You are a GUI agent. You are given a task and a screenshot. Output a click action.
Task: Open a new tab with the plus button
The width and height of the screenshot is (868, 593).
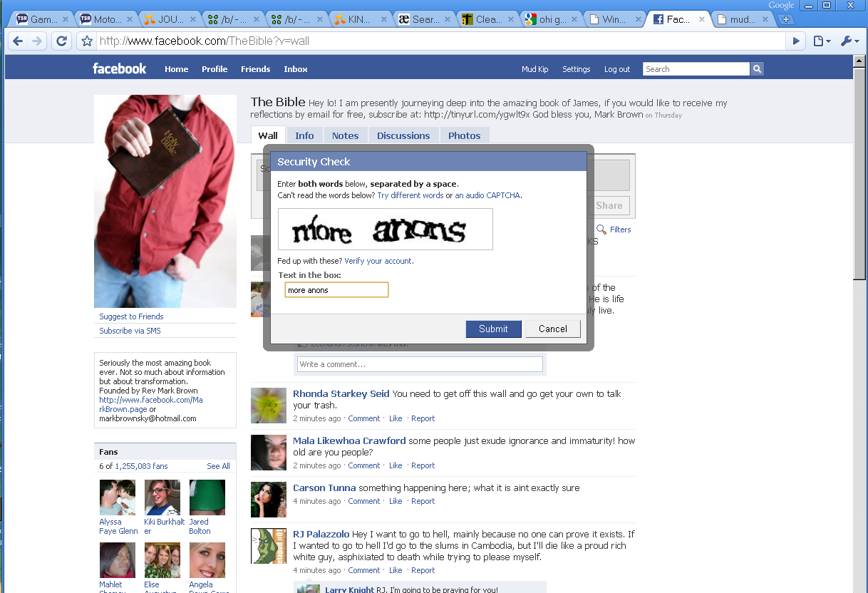[786, 19]
